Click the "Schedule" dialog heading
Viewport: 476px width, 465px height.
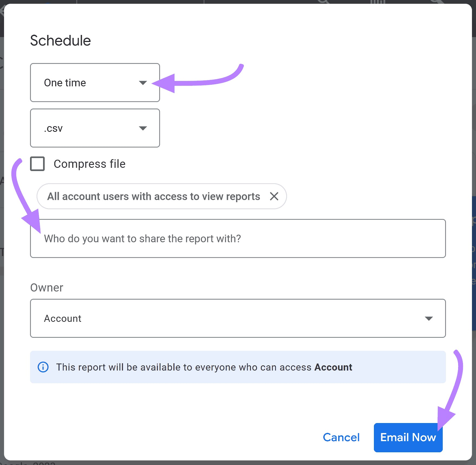60,40
